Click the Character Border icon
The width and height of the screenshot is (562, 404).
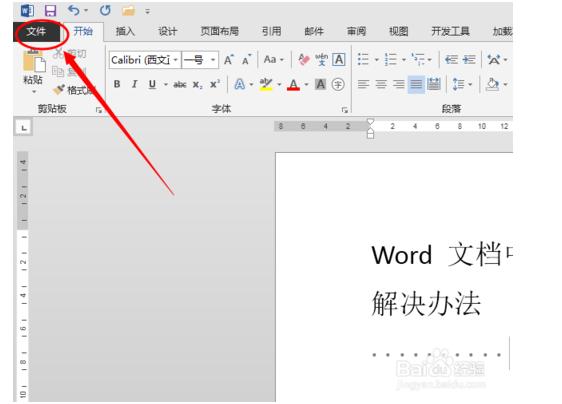point(339,60)
